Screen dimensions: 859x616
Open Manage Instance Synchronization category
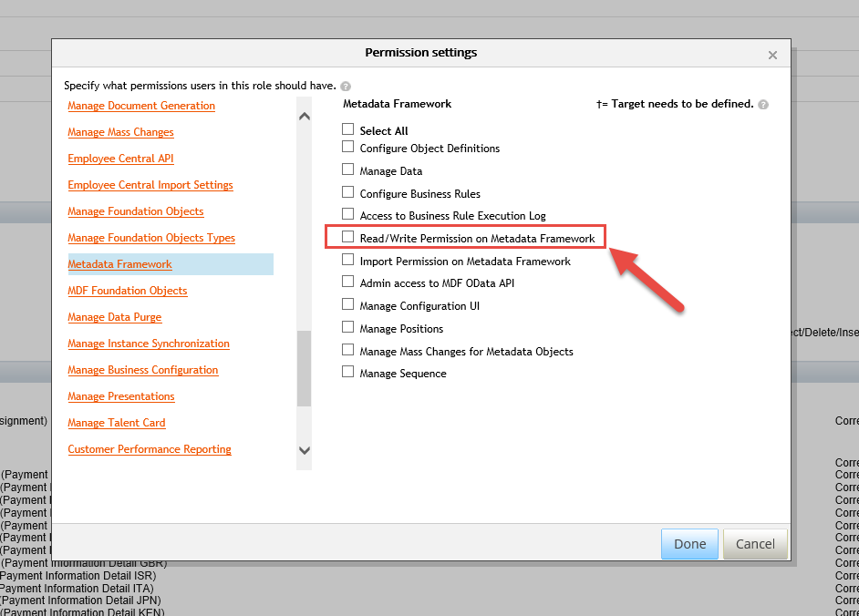pos(149,344)
